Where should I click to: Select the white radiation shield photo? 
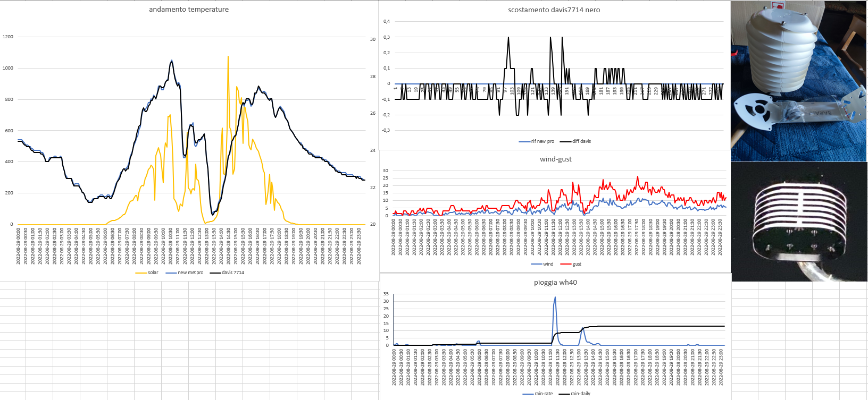(x=798, y=81)
